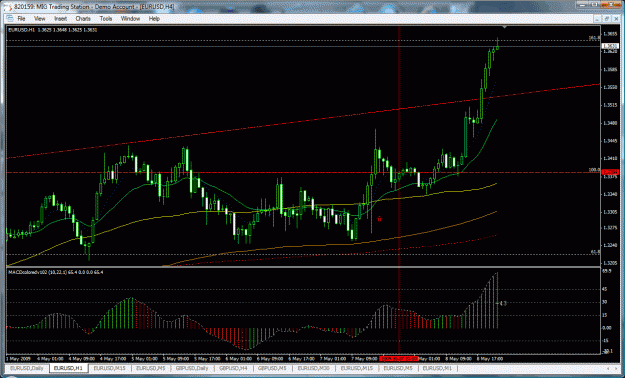Open the Tools menu

(x=106, y=19)
